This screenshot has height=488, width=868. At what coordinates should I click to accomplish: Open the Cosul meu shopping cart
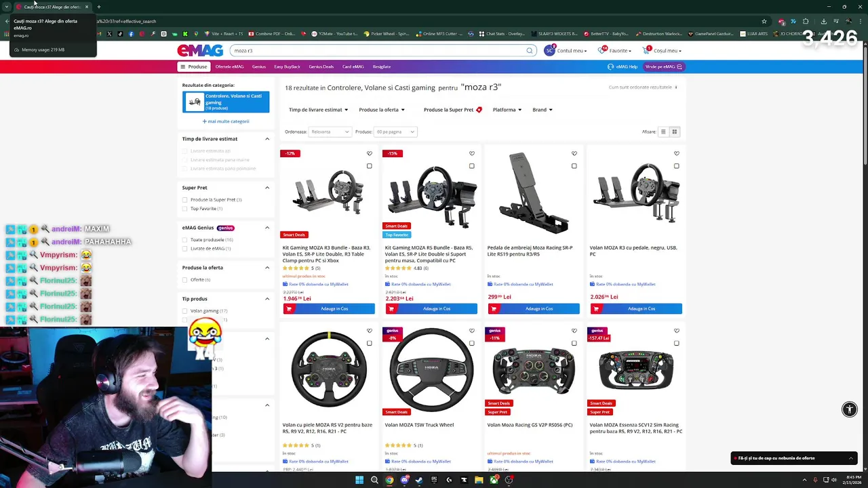tap(662, 50)
